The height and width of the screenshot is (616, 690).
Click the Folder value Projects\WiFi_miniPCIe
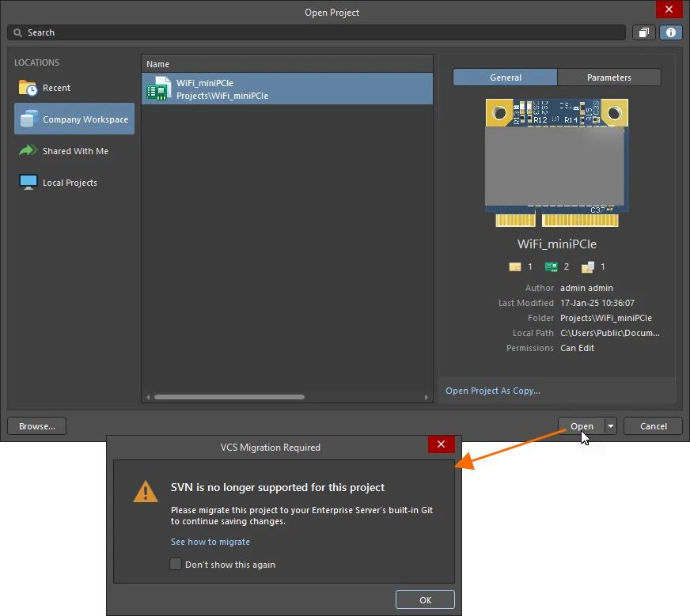point(606,318)
